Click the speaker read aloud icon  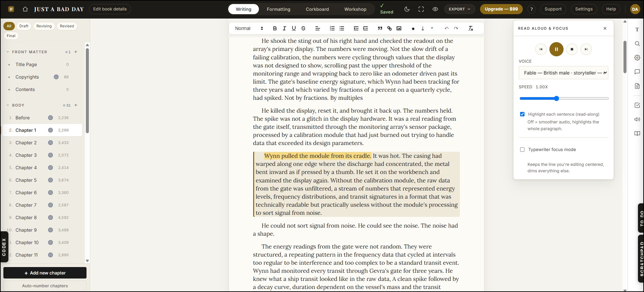point(637,119)
